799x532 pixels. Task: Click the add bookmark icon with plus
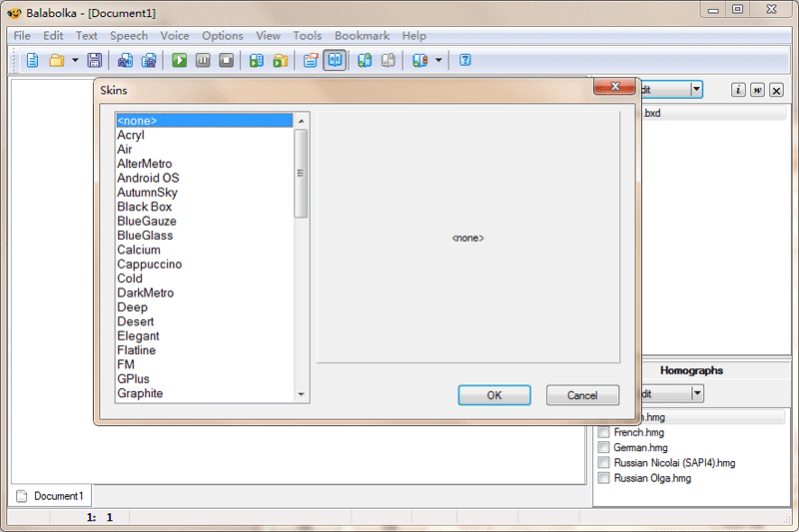365,61
